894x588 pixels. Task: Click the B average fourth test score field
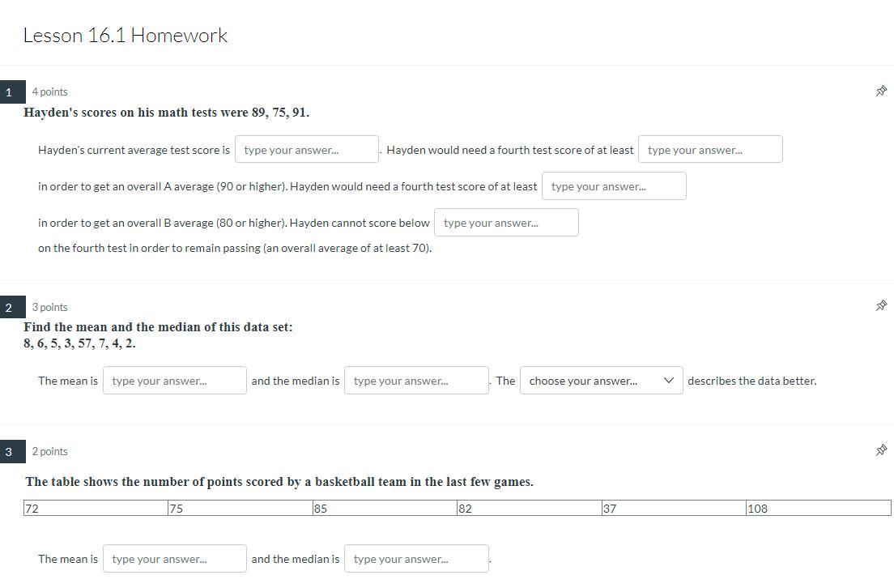614,186
